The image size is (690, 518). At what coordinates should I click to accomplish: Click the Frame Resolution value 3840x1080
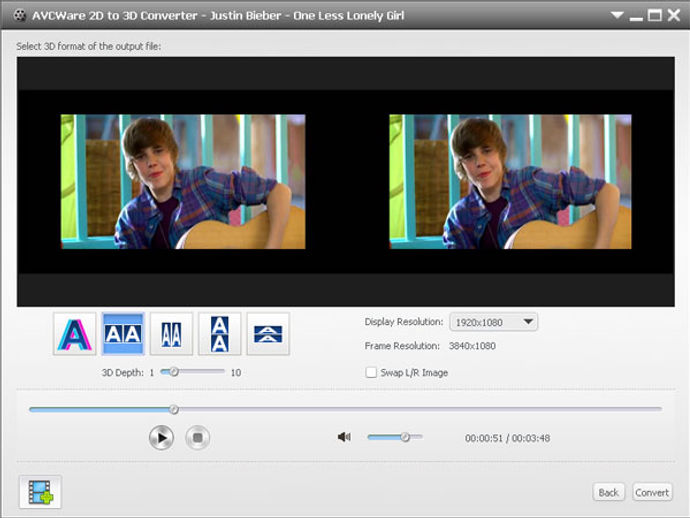(472, 346)
